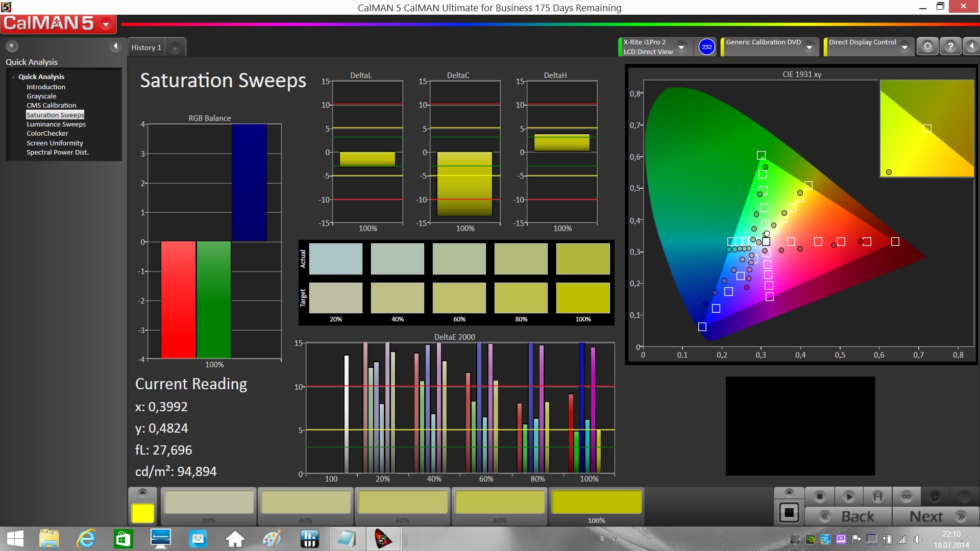Expand the Generic Calibration DVD source dropdown
The height and width of the screenshot is (551, 980).
[x=809, y=47]
